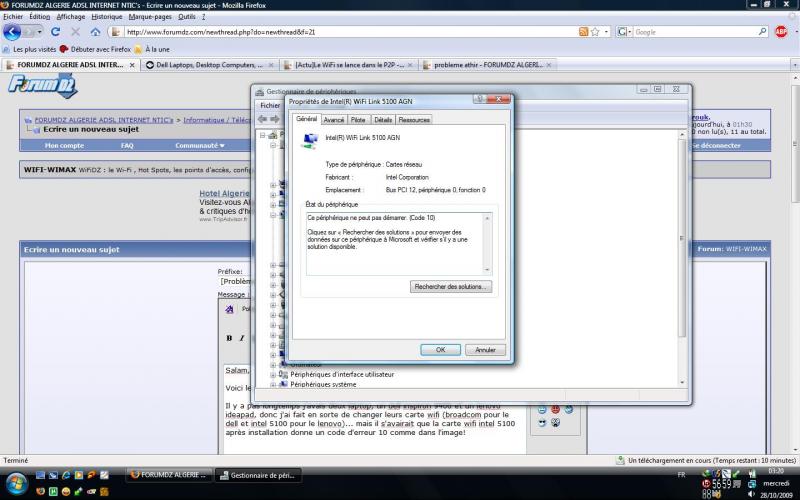Viewport: 800px width, 500px height.
Task: Expand Périphériques d'interface utilisateur node
Action: (x=273, y=374)
